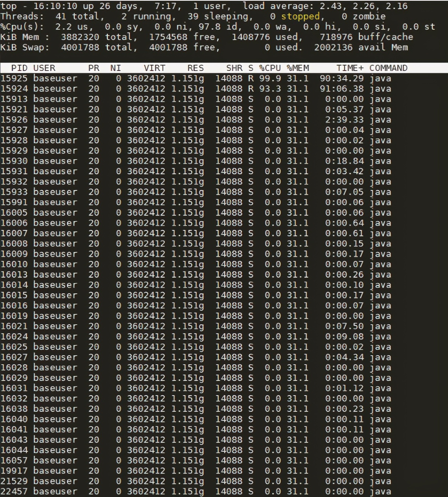Click the TIME+ column header

click(350, 68)
